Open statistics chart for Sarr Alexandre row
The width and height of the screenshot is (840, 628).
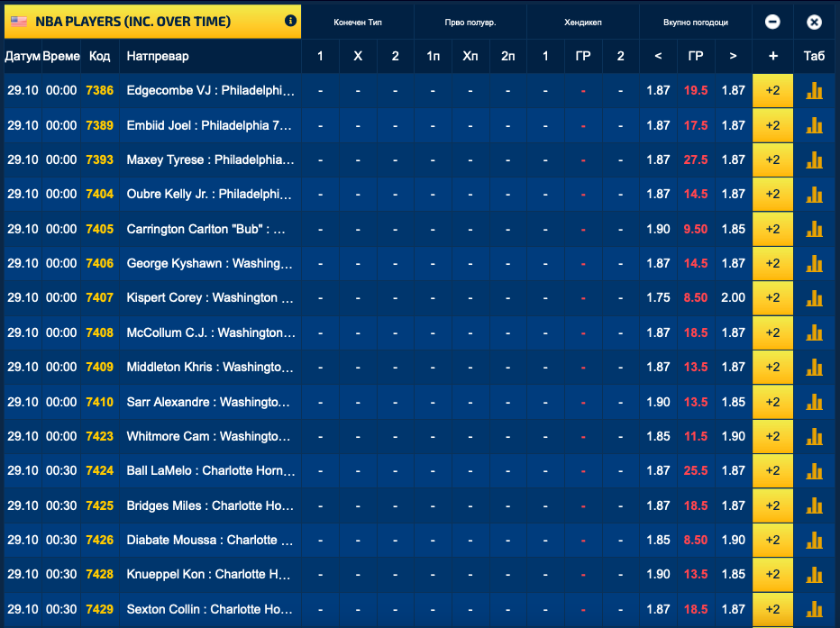(x=815, y=402)
